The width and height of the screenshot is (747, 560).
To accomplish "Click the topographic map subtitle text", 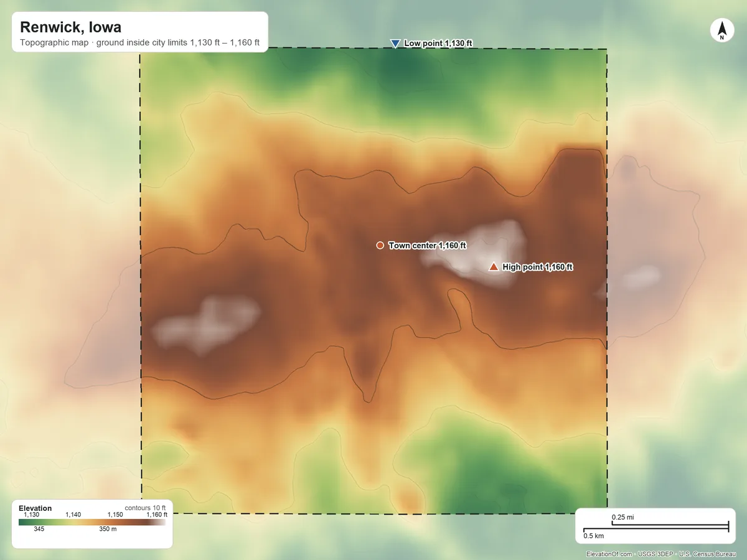I will pyautogui.click(x=139, y=44).
